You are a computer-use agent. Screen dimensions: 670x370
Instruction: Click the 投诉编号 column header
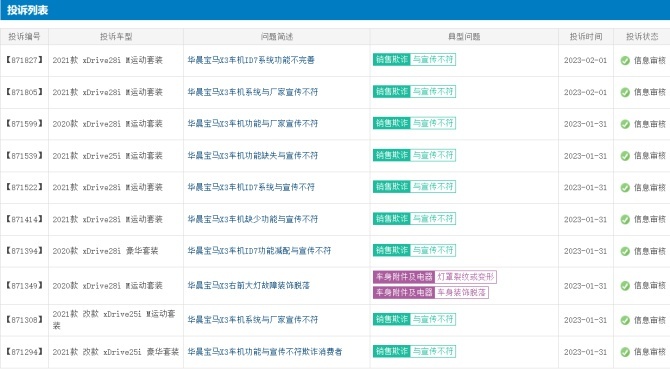24,37
